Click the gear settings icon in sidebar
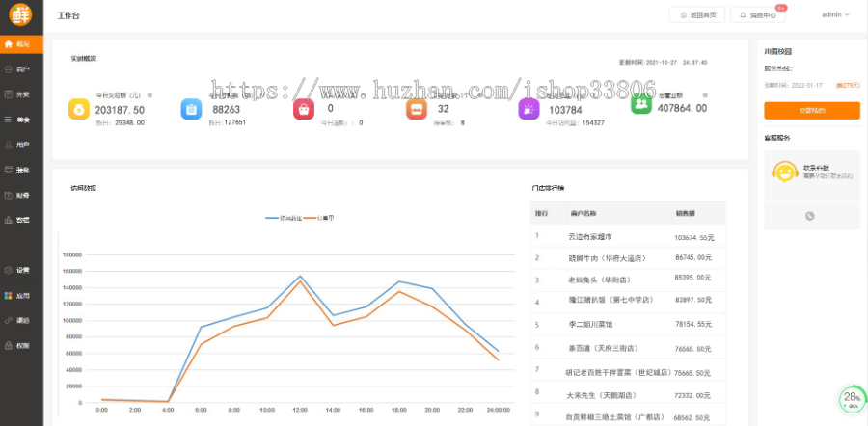The image size is (868, 426). [x=9, y=271]
